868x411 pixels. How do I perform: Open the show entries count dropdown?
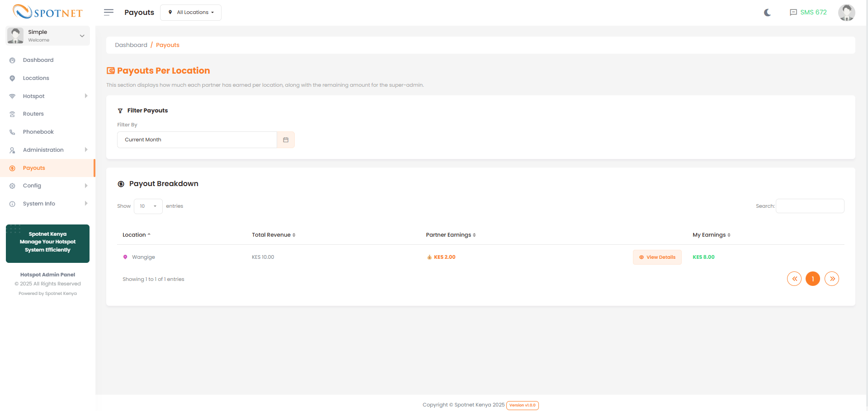point(148,206)
